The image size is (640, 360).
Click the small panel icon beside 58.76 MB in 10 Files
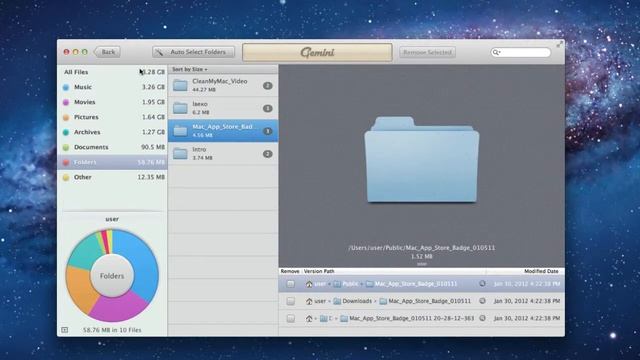64,330
